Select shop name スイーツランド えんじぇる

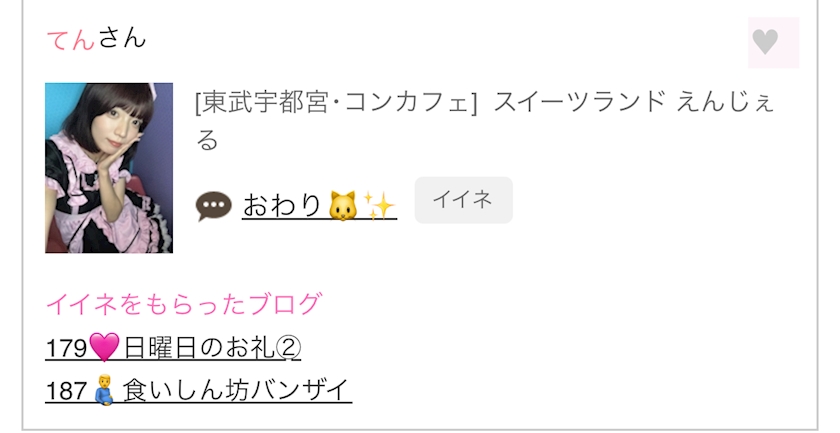click(485, 121)
